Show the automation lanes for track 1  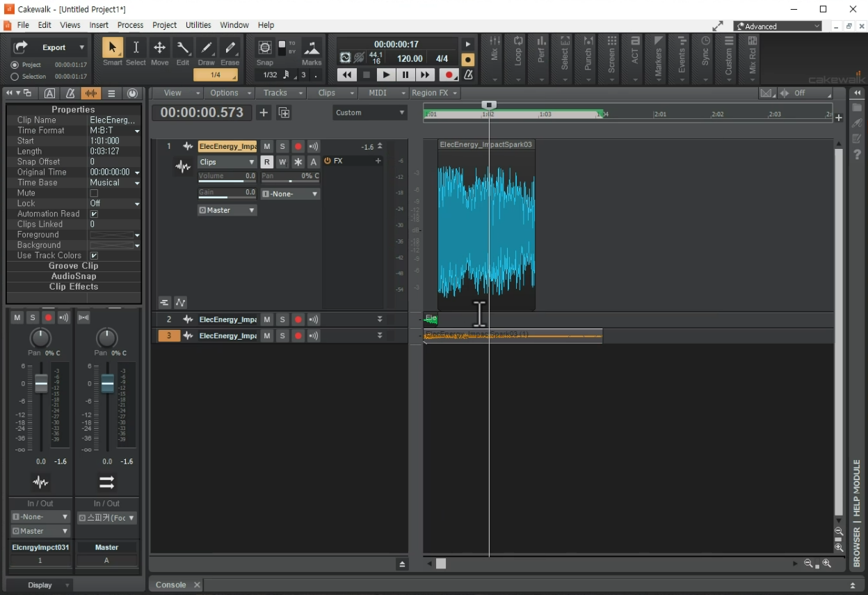coord(181,303)
